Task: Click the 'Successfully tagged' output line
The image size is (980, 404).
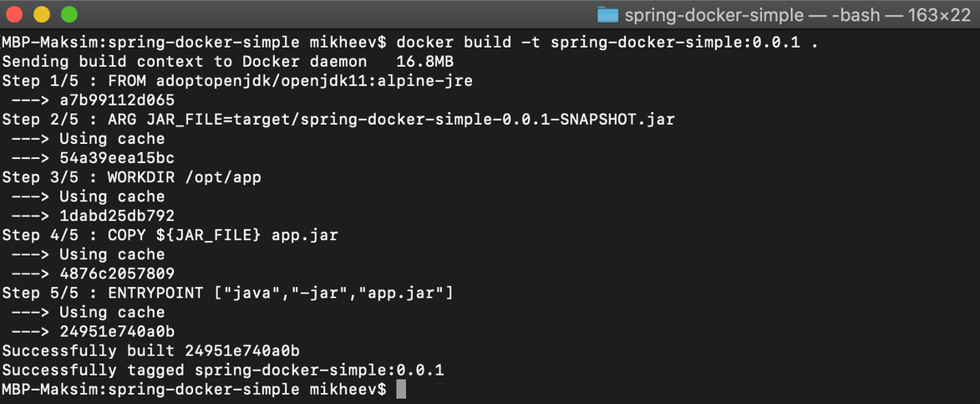Action: pyautogui.click(x=223, y=370)
